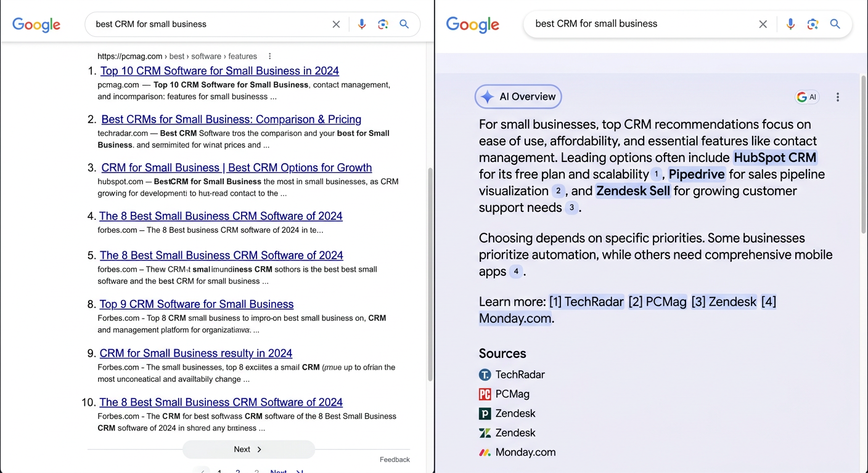Click citation chip 4 after "apps"

click(516, 272)
